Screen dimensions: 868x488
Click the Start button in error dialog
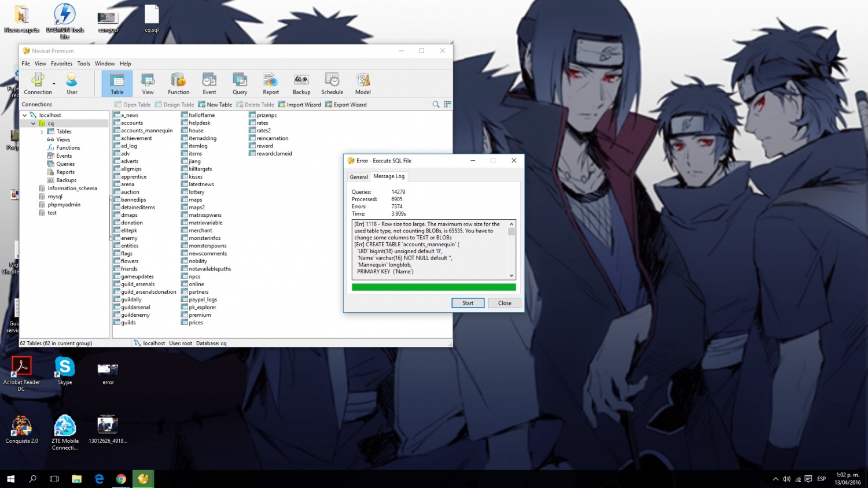468,303
